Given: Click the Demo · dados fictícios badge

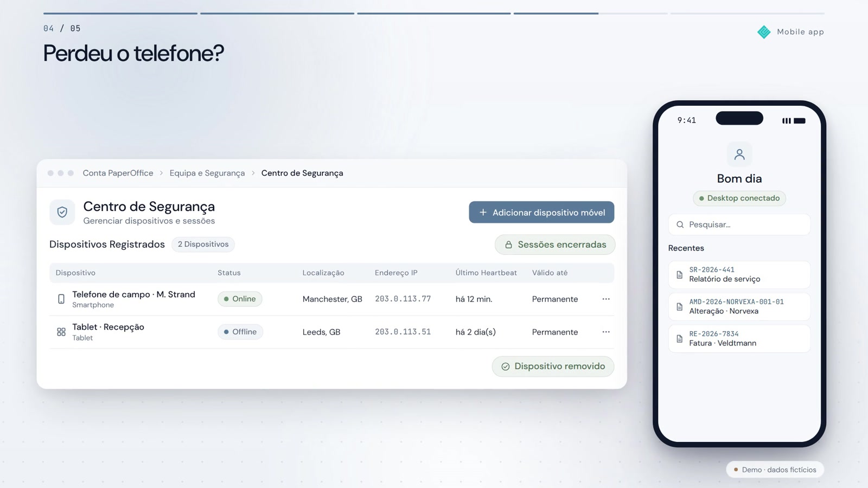Looking at the screenshot, I should [775, 470].
